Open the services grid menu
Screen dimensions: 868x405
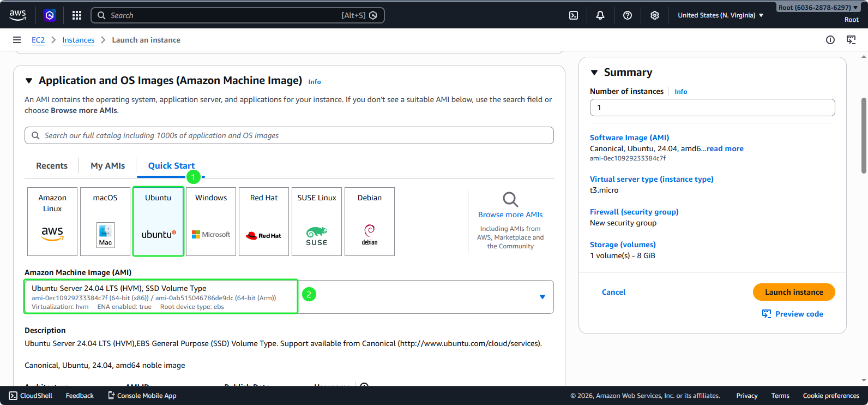[77, 15]
